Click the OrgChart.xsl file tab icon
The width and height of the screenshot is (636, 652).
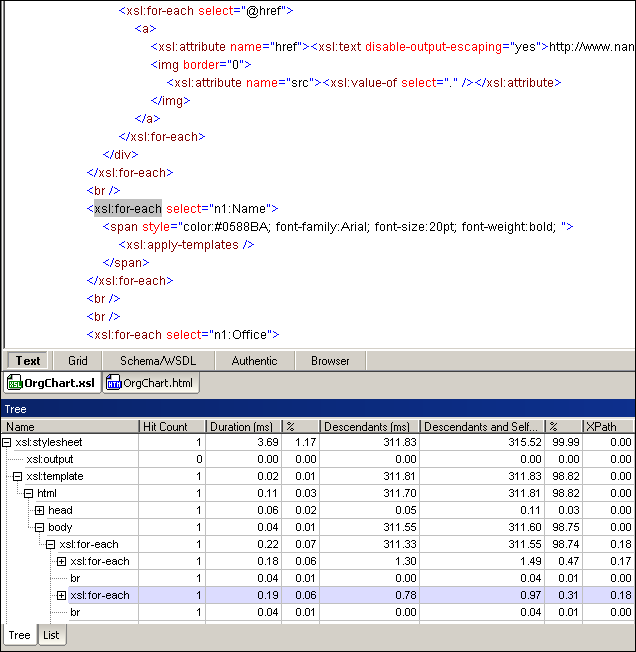(x=15, y=384)
